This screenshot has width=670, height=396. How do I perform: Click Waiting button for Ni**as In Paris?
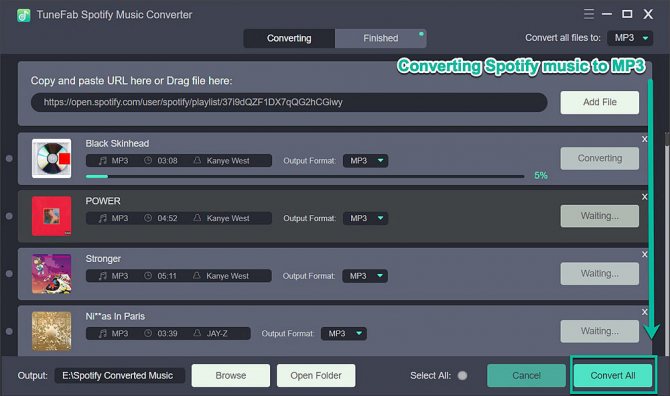coord(599,331)
